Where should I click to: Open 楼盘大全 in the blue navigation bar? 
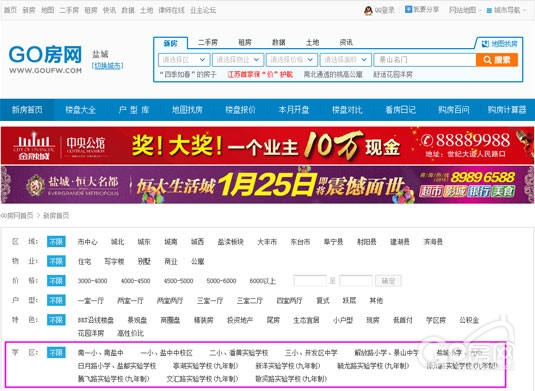click(81, 110)
